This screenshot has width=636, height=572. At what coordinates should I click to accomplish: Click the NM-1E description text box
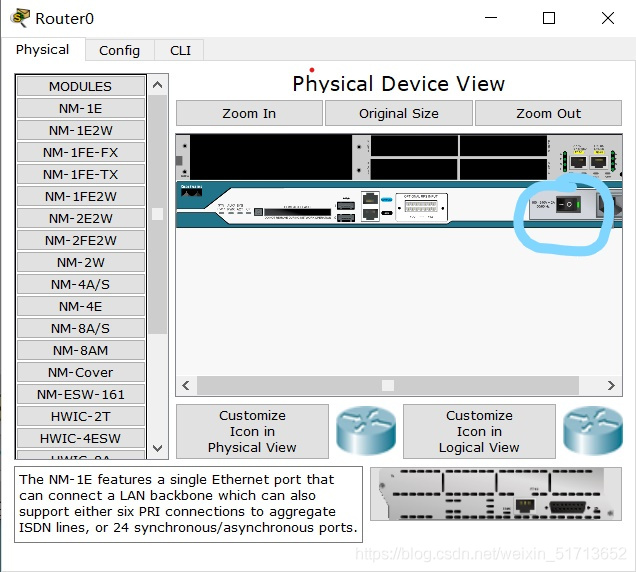[x=188, y=504]
